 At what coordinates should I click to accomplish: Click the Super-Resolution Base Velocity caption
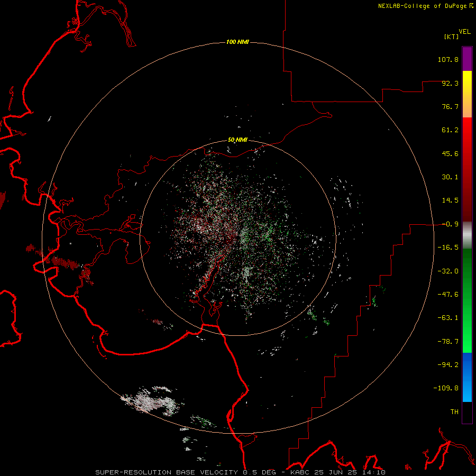tap(241, 472)
